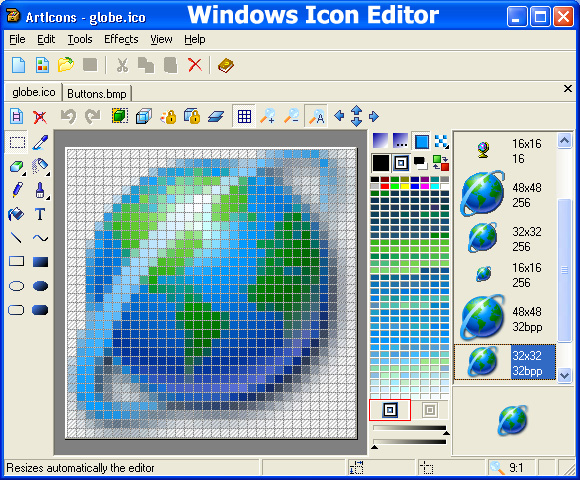
Task: Select the filled ellipse tool
Action: tap(40, 286)
